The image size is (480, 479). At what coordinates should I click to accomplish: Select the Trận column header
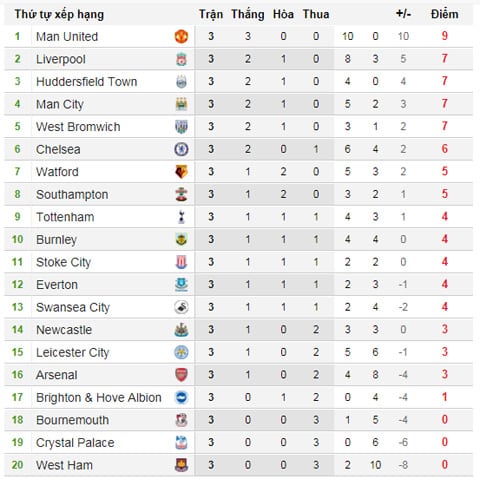pos(211,14)
